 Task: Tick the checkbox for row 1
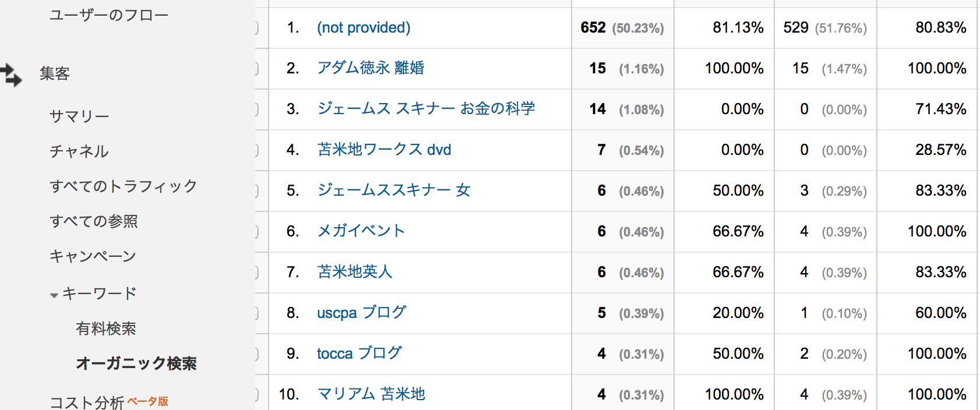[x=256, y=28]
